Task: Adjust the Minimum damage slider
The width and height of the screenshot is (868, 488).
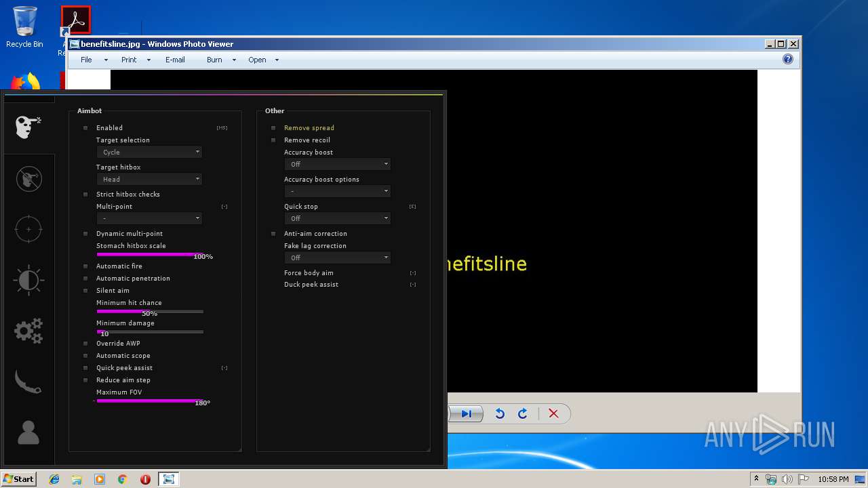Action: point(150,331)
